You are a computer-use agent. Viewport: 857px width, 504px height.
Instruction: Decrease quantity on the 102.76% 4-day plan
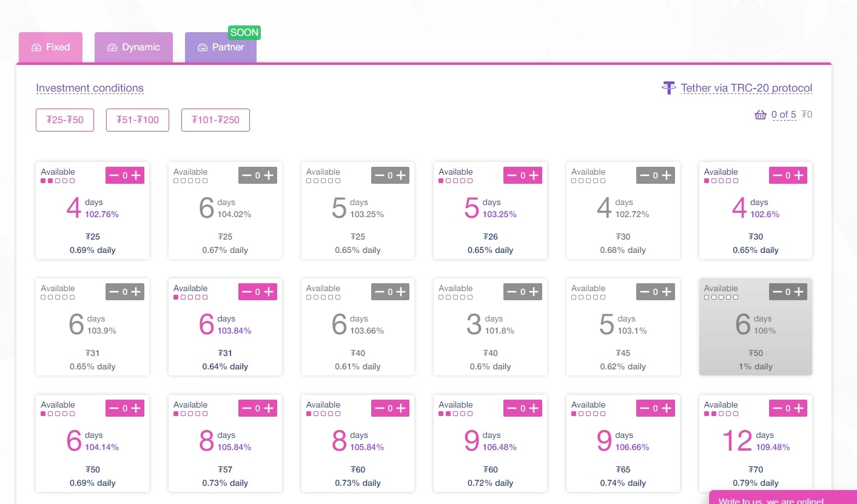tap(113, 175)
